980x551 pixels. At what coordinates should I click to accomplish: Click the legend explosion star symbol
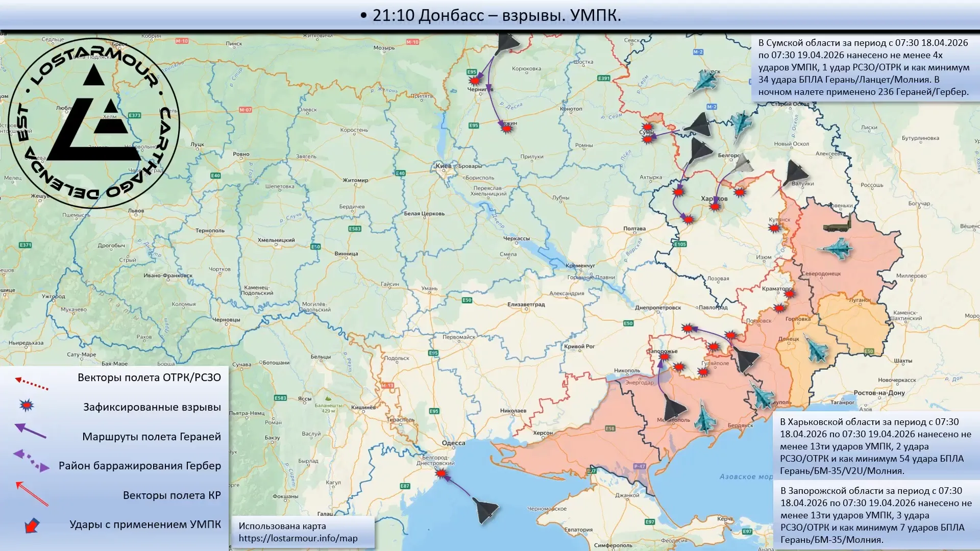tap(27, 406)
